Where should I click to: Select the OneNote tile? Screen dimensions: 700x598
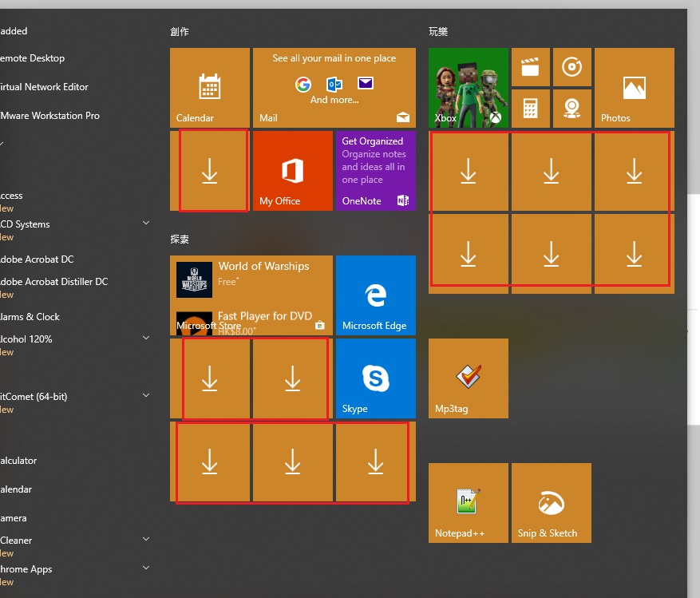(376, 170)
